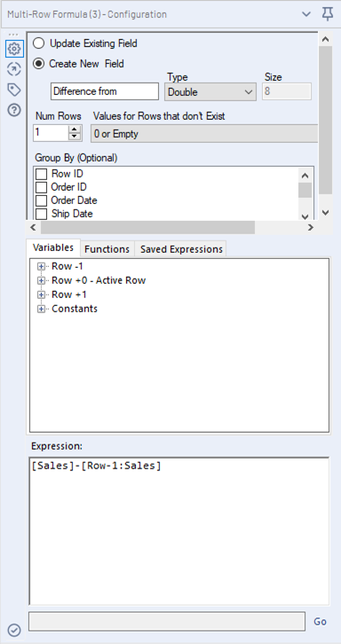Expand the Row -1 tree node
Screen dimensions: 341x644
click(x=41, y=266)
